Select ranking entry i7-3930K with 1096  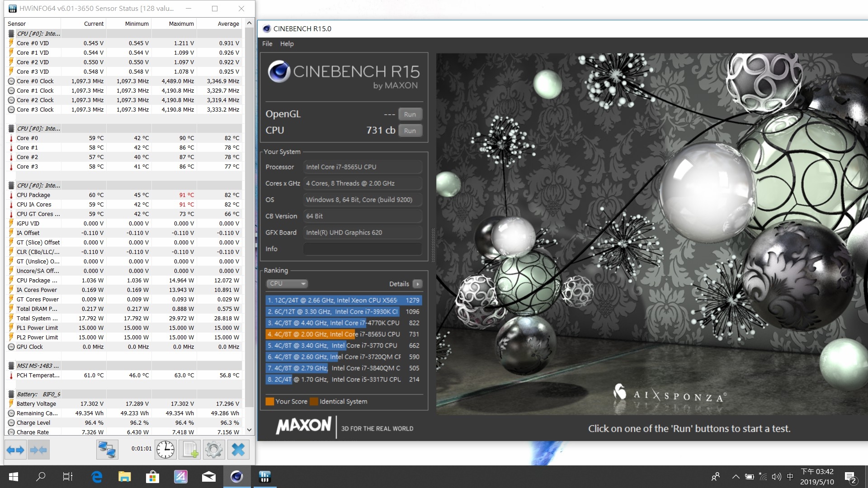(x=344, y=311)
